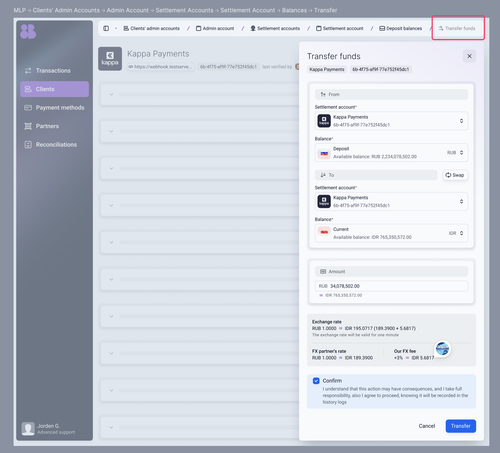500x453 pixels.
Task: Click the account ID tag in panel
Action: 381,69
